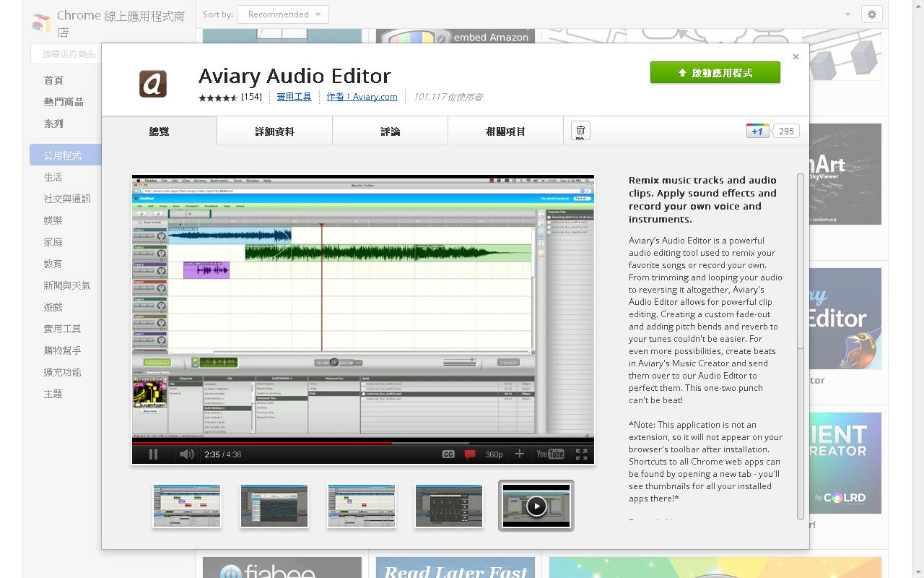Screen dimensions: 924x578
Task: Open the 社交與通訊 sidebar category
Action: tap(67, 199)
